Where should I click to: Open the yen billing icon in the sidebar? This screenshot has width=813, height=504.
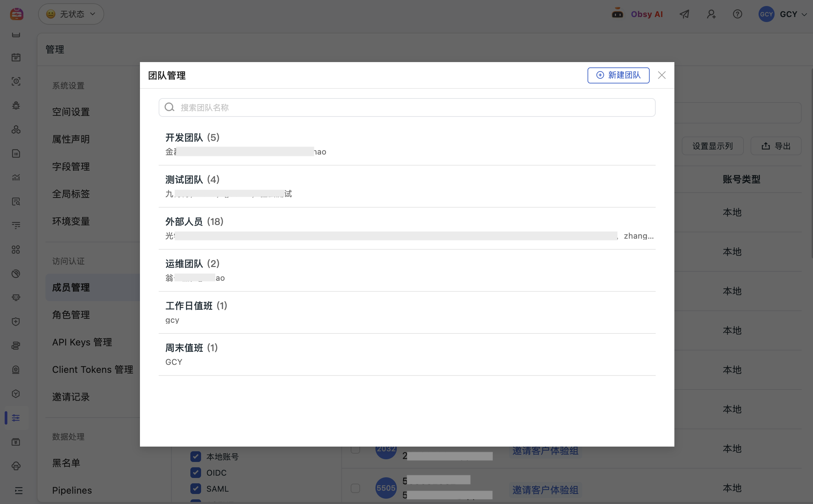click(x=16, y=442)
